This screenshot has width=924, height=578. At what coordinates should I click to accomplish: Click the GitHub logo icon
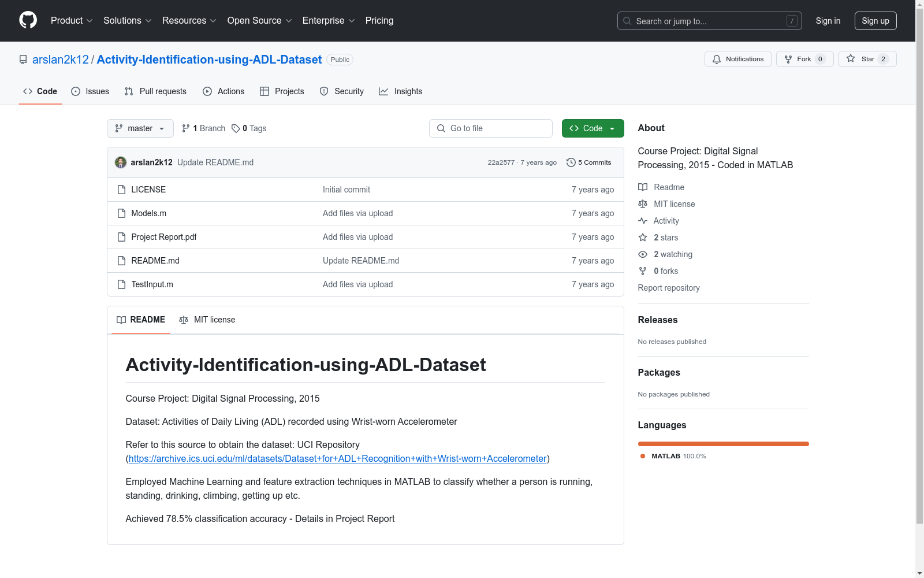tap(28, 20)
